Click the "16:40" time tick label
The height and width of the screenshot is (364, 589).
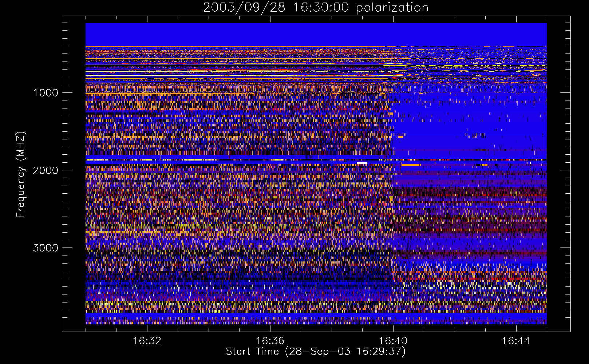coord(393,341)
